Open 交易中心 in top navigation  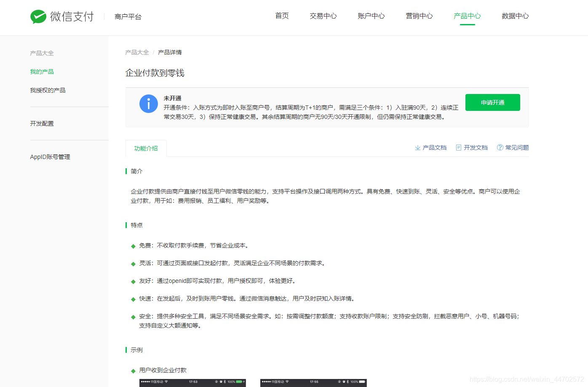(x=323, y=16)
